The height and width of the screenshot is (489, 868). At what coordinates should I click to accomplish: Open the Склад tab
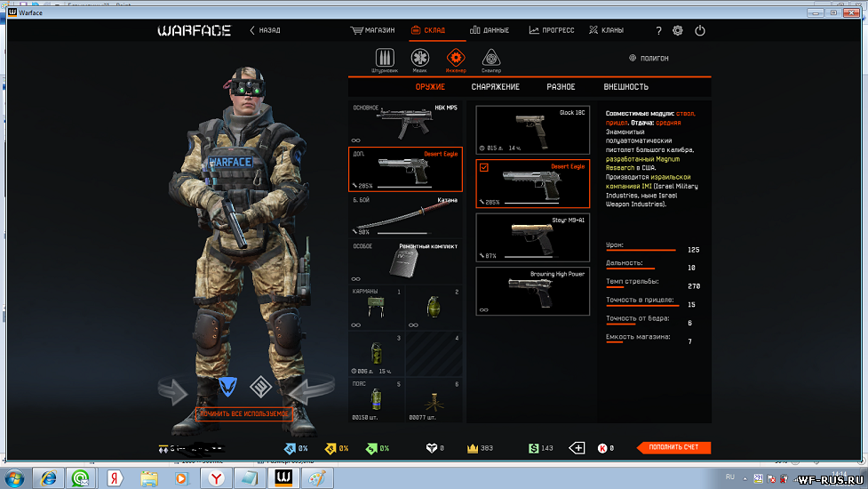[428, 30]
